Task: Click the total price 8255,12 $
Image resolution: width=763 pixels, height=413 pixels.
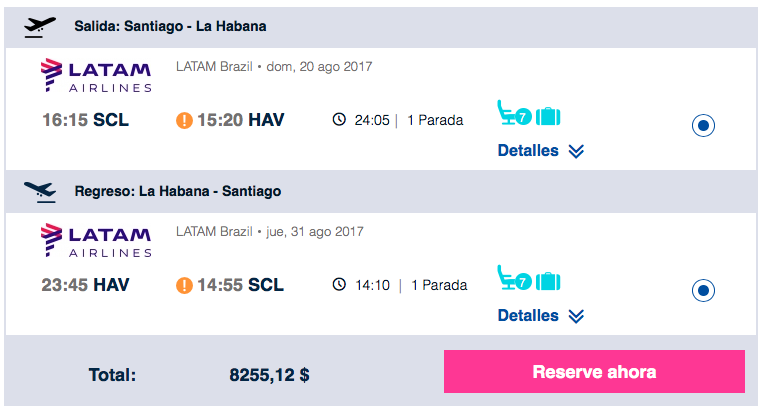Action: point(269,375)
